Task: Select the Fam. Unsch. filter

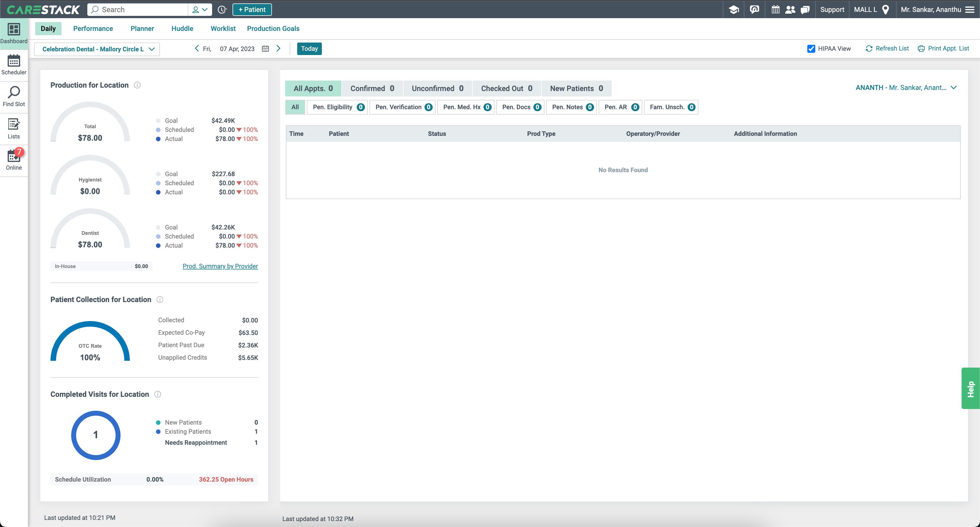Action: point(671,107)
